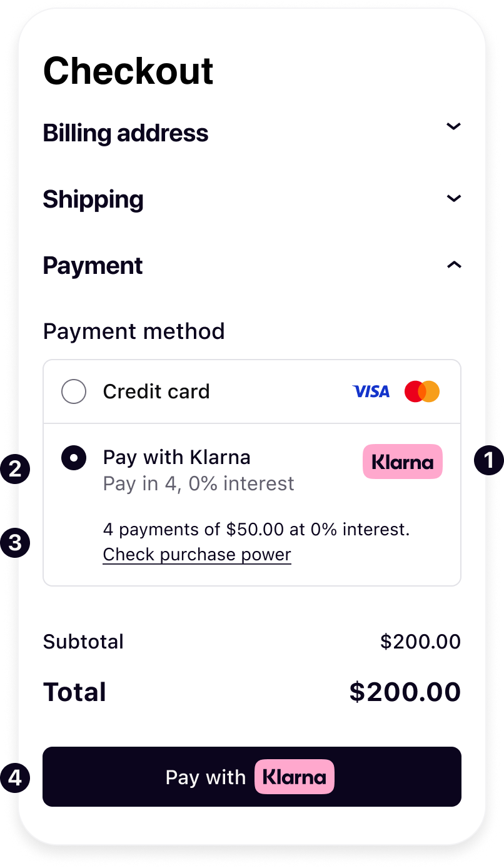Click annotation marker number 1
The image size is (504, 868).
pos(488,462)
